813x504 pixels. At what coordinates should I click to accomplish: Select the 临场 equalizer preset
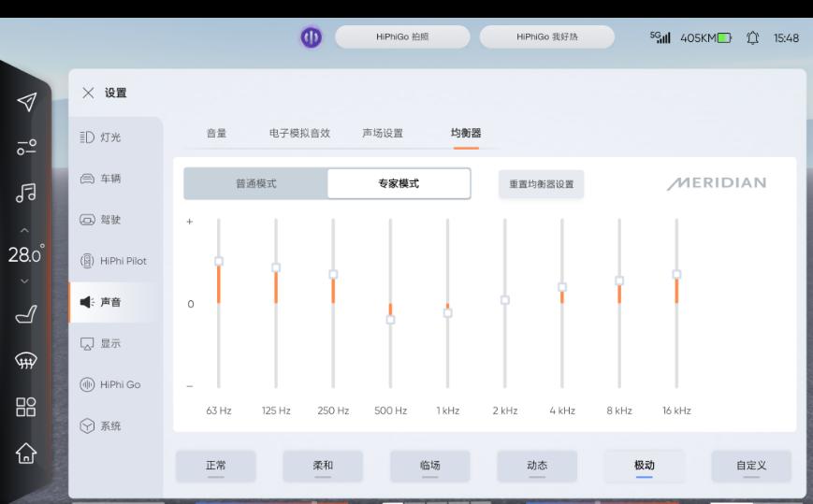pyautogui.click(x=429, y=467)
